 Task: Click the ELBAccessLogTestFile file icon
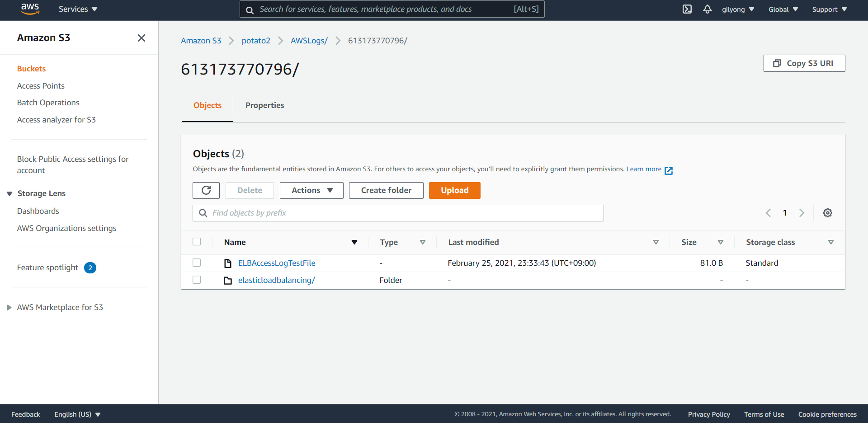pyautogui.click(x=228, y=263)
